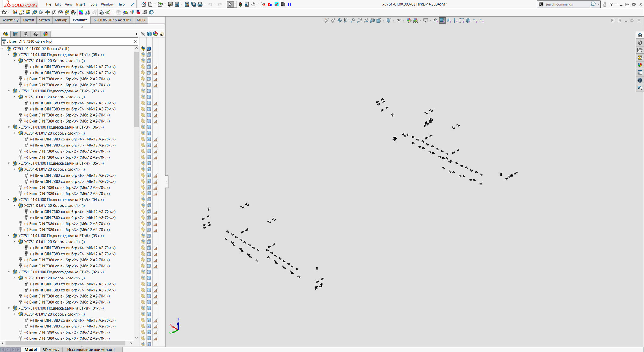Open the DisplayManager tab icon
This screenshot has height=352, width=644.
46,34
